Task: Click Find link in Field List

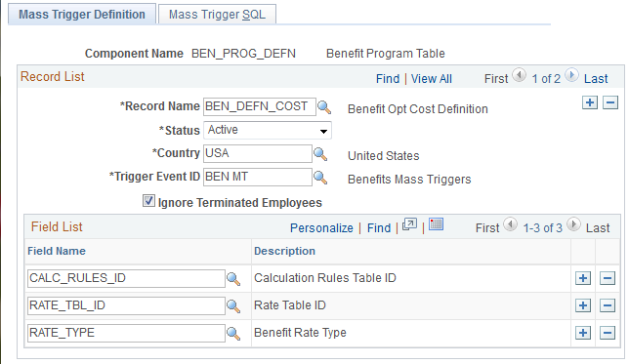Action: tap(379, 228)
